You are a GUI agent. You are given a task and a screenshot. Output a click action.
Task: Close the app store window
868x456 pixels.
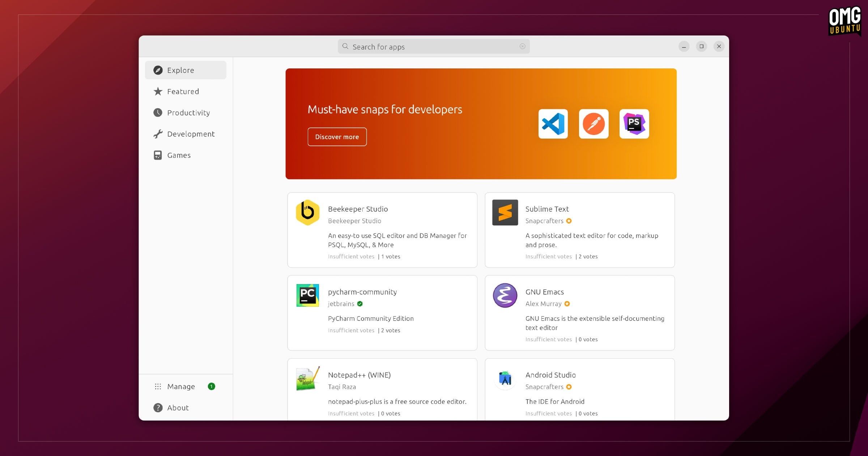[719, 46]
